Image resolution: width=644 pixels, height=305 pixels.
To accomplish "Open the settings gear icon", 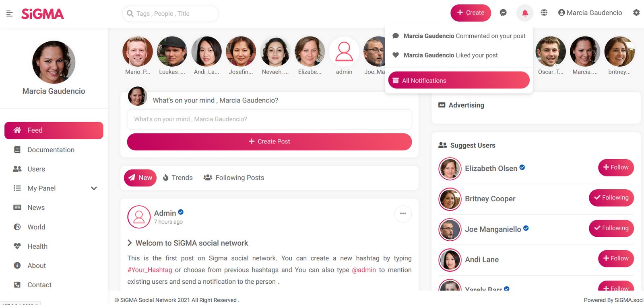I will click(636, 12).
